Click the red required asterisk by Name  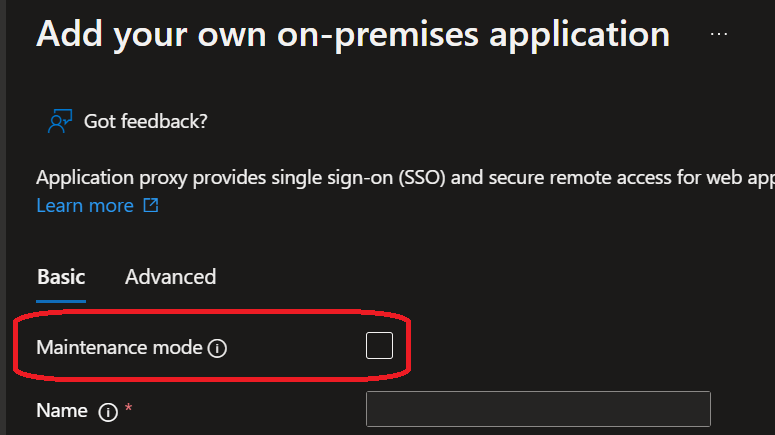click(x=129, y=409)
